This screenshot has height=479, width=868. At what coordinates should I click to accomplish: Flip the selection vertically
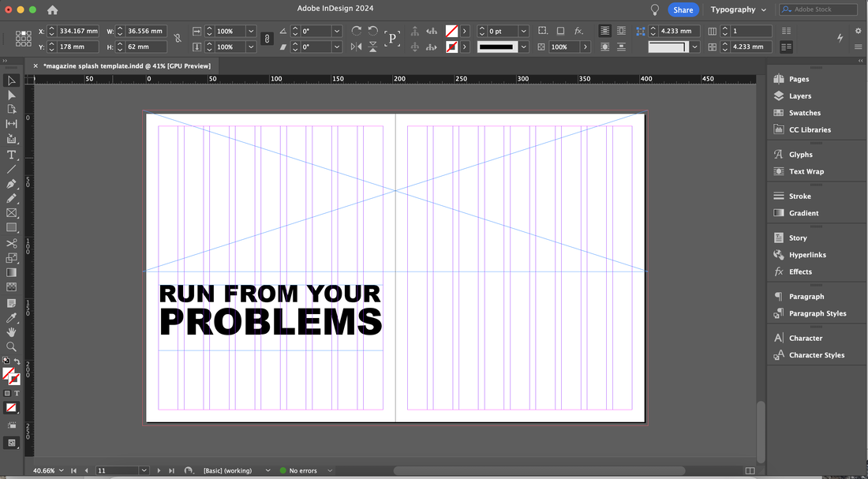373,47
